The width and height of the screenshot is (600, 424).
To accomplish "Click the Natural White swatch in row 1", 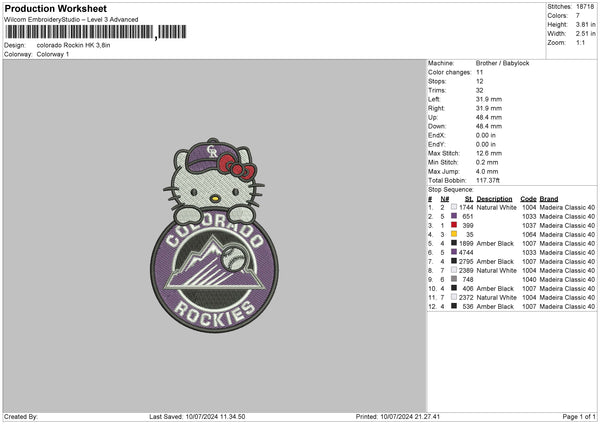I will point(454,207).
